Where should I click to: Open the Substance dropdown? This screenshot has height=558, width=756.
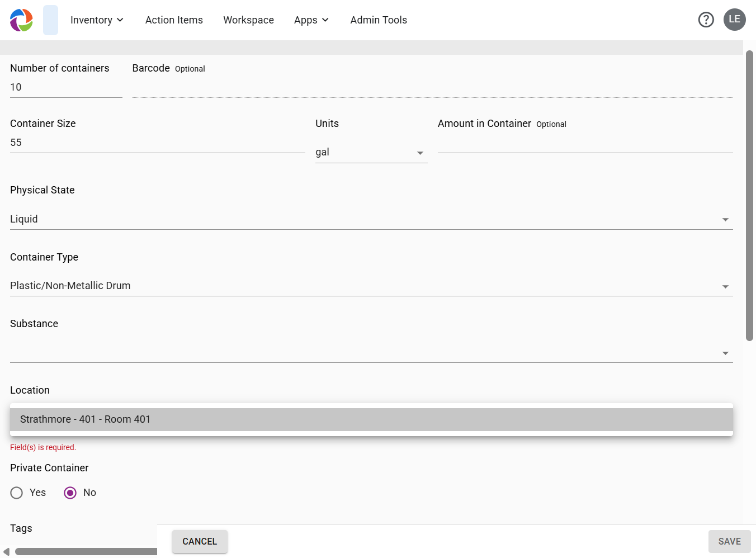[x=371, y=352]
